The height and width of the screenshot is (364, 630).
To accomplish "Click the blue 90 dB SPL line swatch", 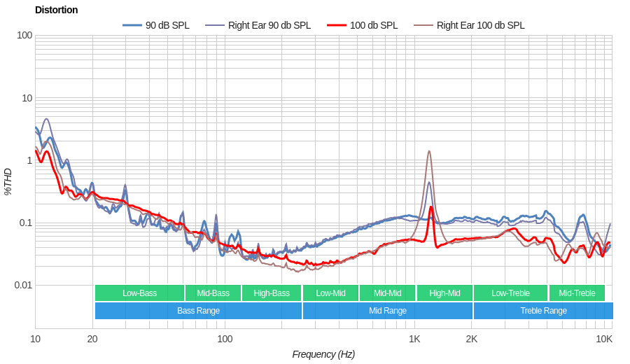I will (x=132, y=25).
